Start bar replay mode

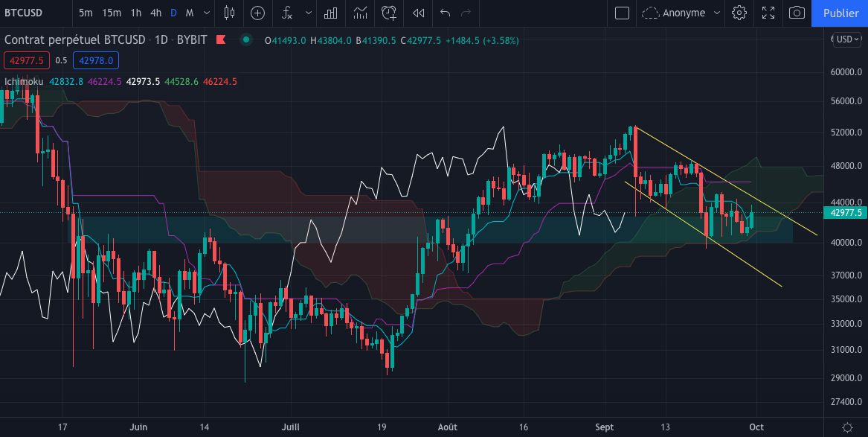coord(417,13)
